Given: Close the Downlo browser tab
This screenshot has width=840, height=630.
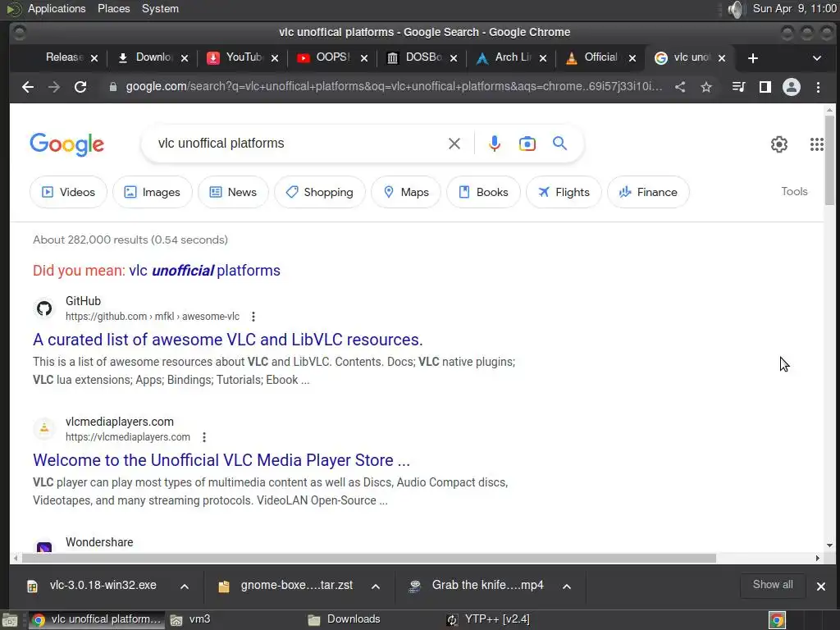Looking at the screenshot, I should (185, 58).
